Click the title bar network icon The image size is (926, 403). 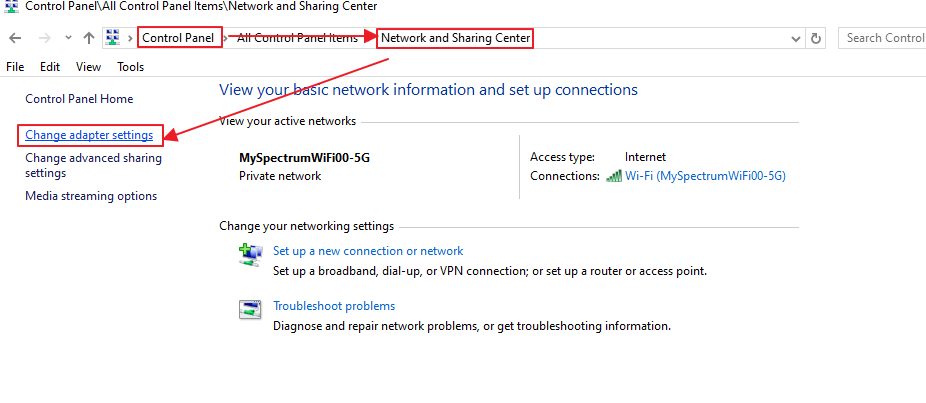(11, 6)
